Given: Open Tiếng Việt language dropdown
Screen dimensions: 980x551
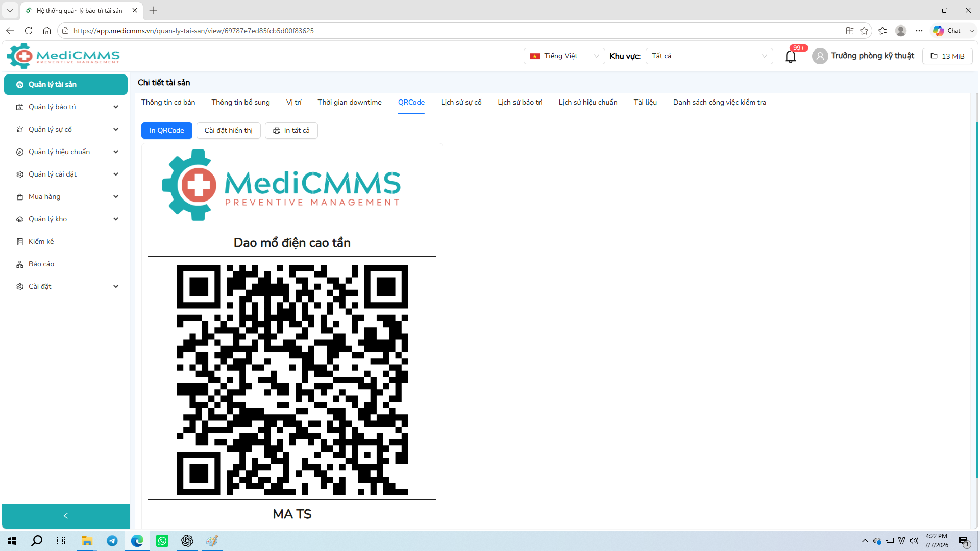Looking at the screenshot, I should coord(565,56).
